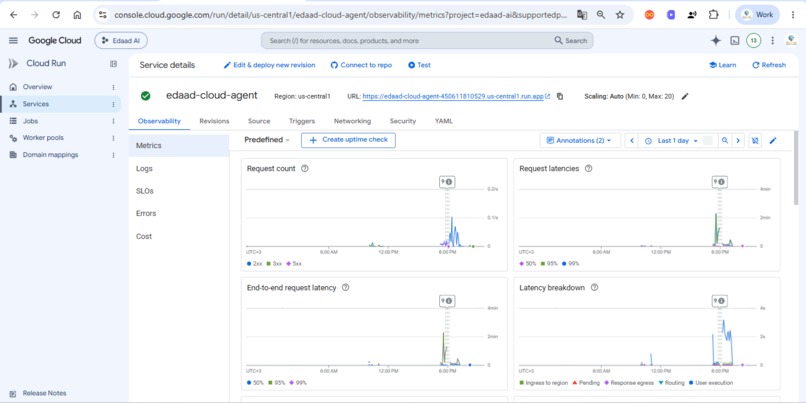Toggle 50% series in Request latencies legend
The height and width of the screenshot is (403, 806).
528,263
